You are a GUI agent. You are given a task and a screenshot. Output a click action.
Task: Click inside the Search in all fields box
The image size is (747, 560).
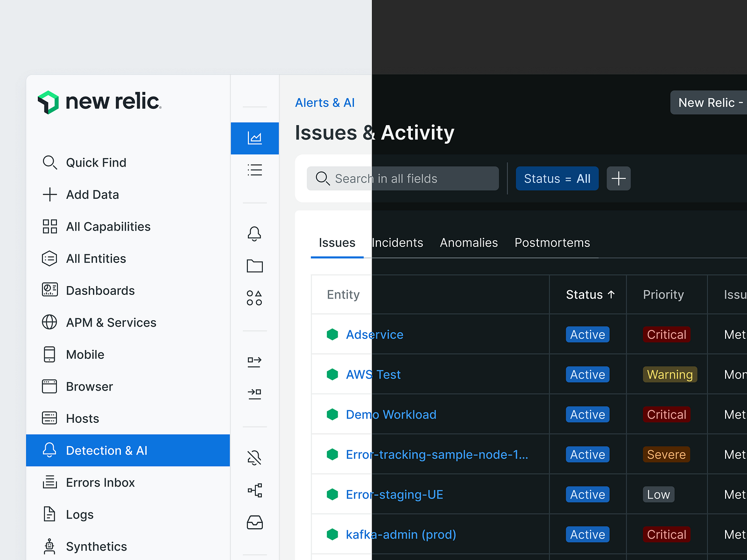point(402,178)
